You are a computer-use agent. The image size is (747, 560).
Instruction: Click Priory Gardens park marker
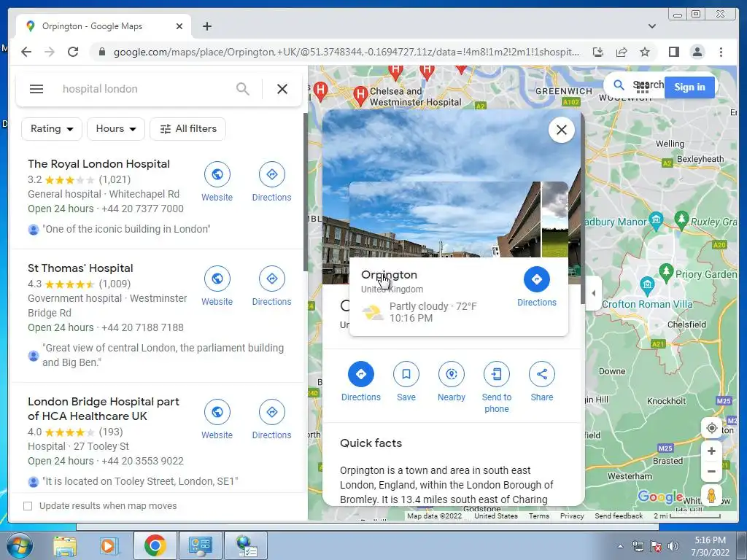pos(666,272)
